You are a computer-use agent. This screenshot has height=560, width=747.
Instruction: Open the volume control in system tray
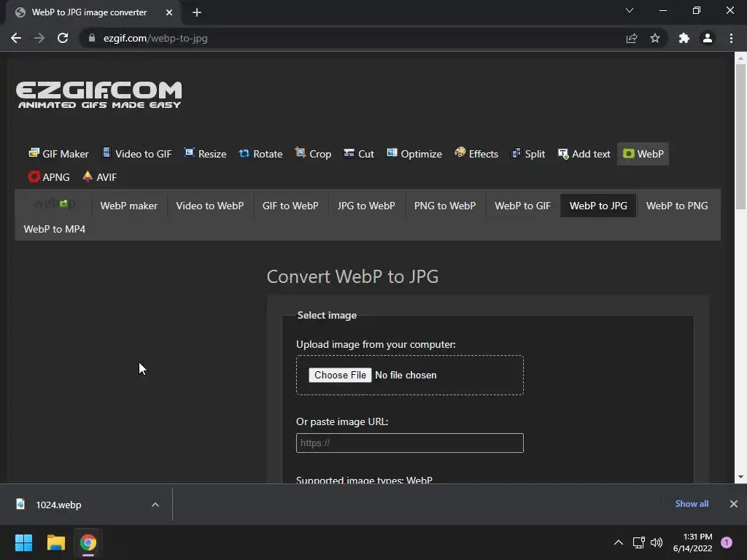pyautogui.click(x=657, y=542)
